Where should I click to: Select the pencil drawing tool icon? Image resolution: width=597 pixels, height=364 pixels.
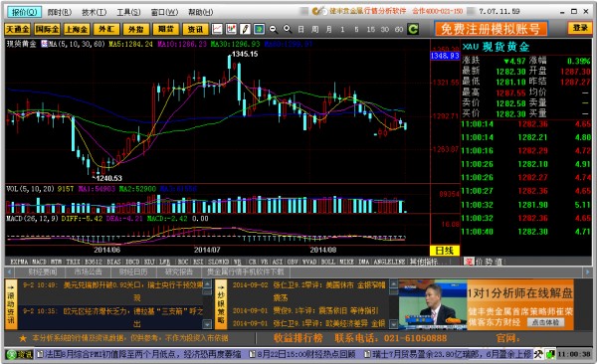click(245, 29)
